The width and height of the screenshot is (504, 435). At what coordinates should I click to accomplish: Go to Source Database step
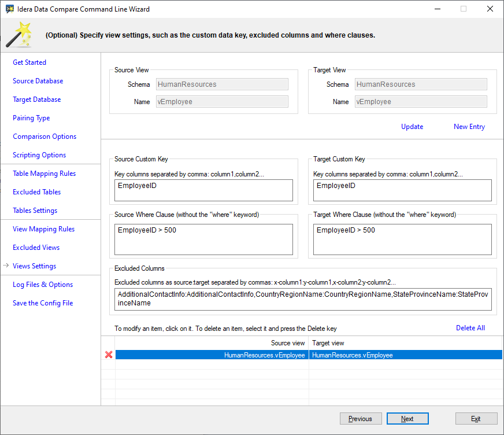coord(38,81)
